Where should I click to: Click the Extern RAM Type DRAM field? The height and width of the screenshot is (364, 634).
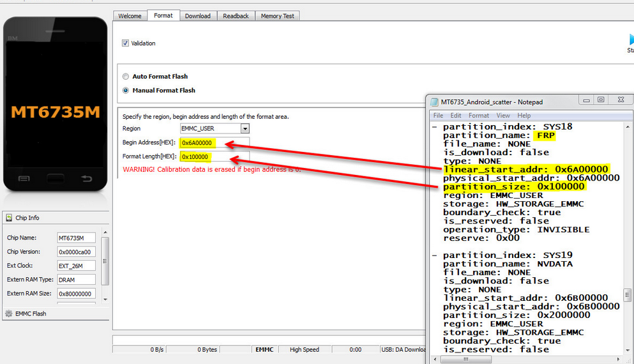77,280
